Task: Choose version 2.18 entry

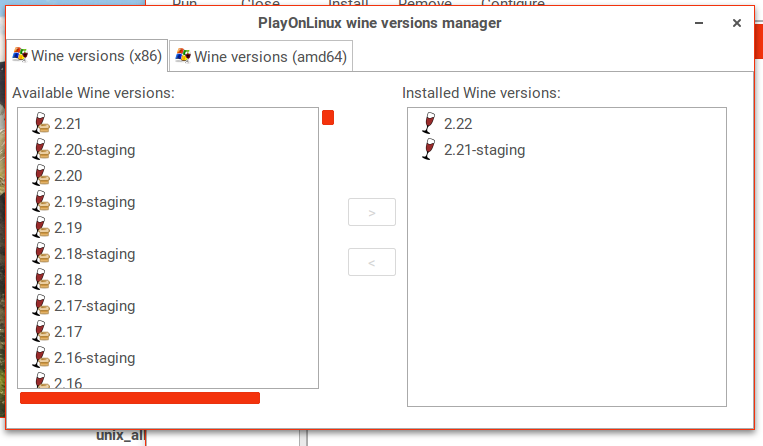Action: pyautogui.click(x=68, y=280)
